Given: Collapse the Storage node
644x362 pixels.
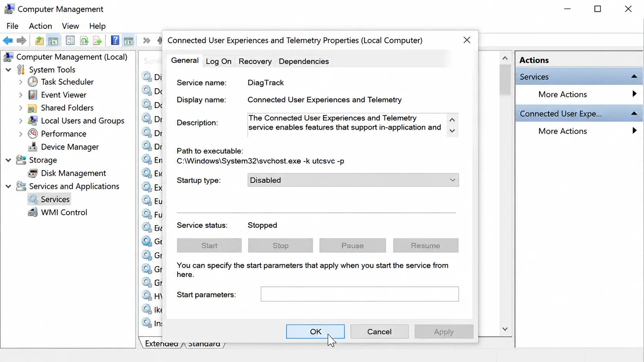Looking at the screenshot, I should 8,160.
